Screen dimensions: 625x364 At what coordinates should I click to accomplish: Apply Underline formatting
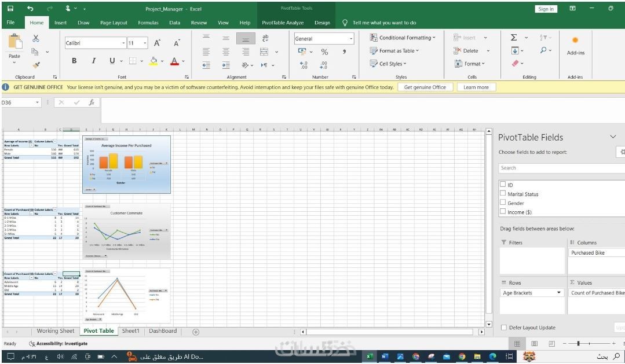point(112,61)
